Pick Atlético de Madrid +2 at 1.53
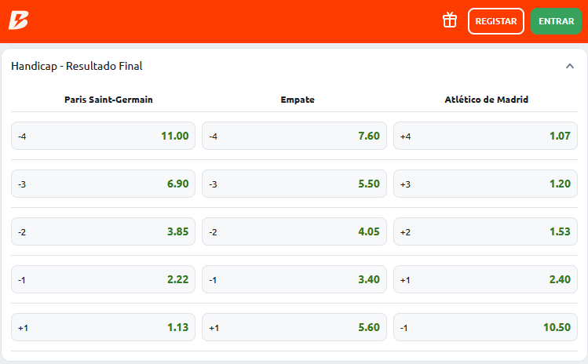The height and width of the screenshot is (364, 588). pos(485,231)
